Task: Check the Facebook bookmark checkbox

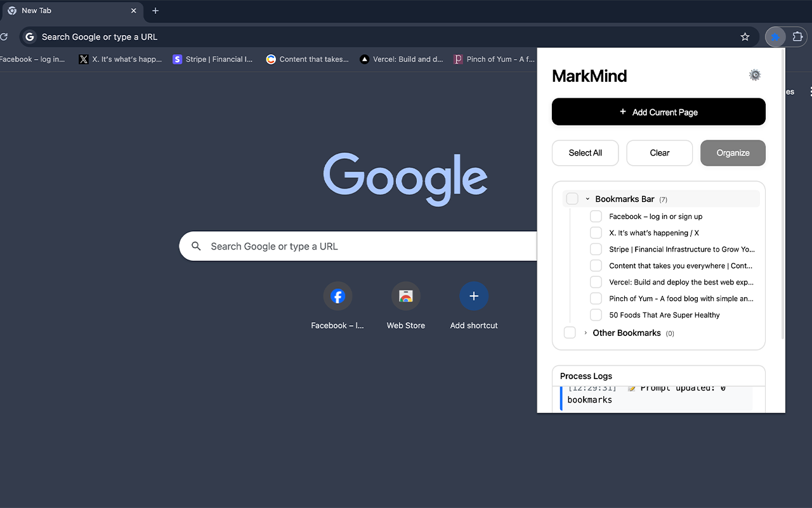Action: [596, 216]
